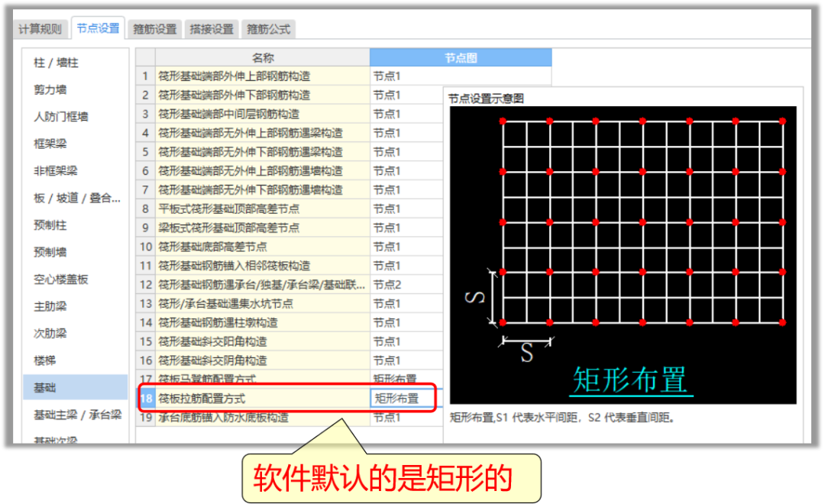This screenshot has width=825, height=504.
Task: Select 空心楼盖板 category
Action: point(61,279)
